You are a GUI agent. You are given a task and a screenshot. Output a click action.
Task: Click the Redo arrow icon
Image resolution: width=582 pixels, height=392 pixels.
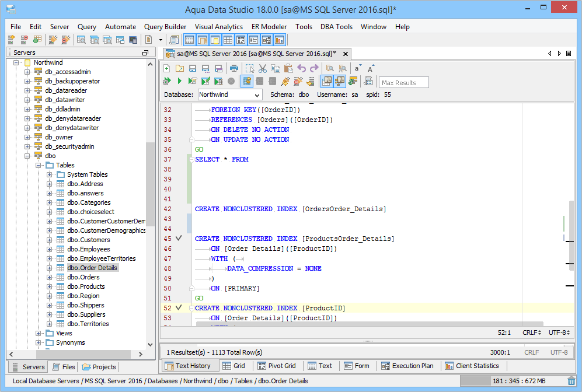pyautogui.click(x=314, y=68)
